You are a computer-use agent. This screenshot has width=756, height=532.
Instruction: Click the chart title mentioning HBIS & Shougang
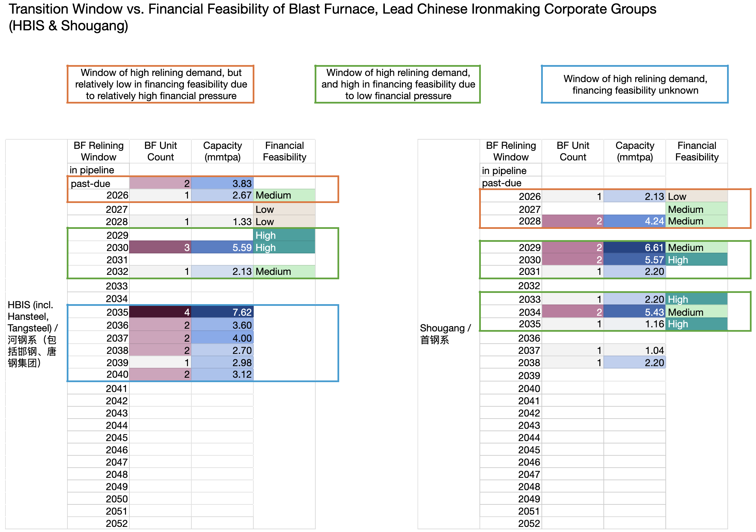point(332,17)
